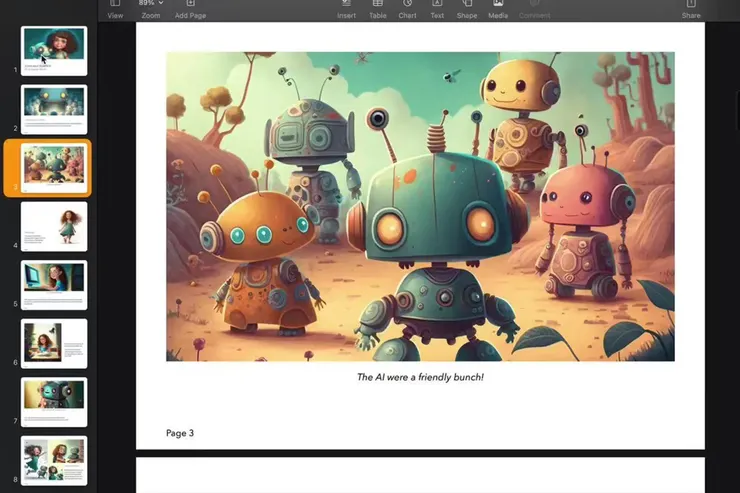740x493 pixels.
Task: Select page 8 thumbnail in sidebar
Action: click(54, 460)
